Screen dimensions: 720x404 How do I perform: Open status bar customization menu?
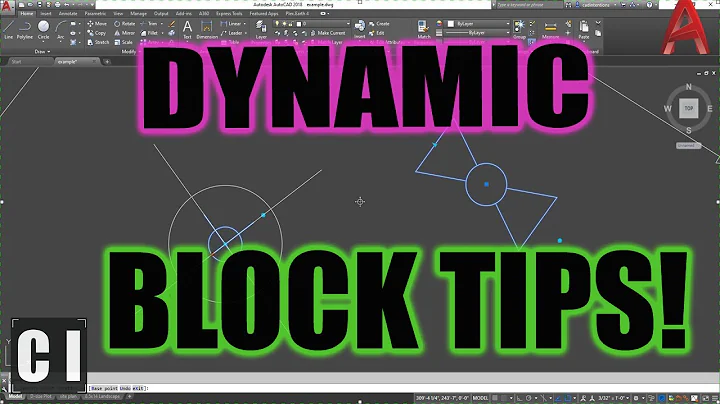coord(714,398)
